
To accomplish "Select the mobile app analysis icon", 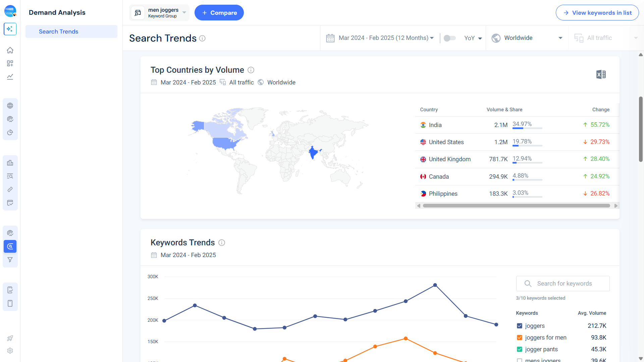I will coord(10,303).
